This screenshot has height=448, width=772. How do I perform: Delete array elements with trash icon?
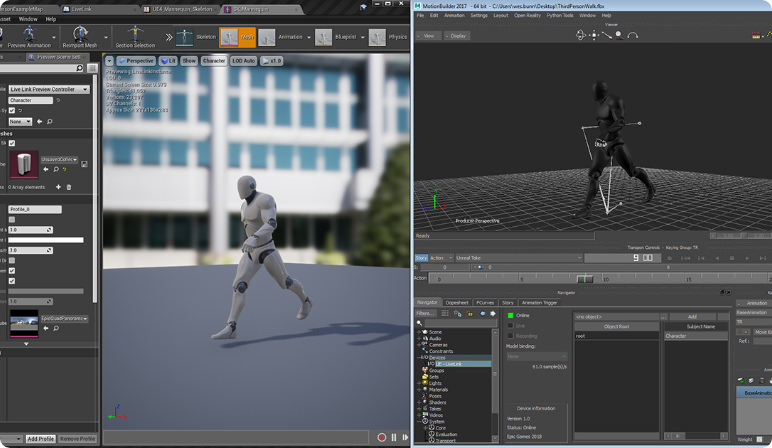(69, 187)
